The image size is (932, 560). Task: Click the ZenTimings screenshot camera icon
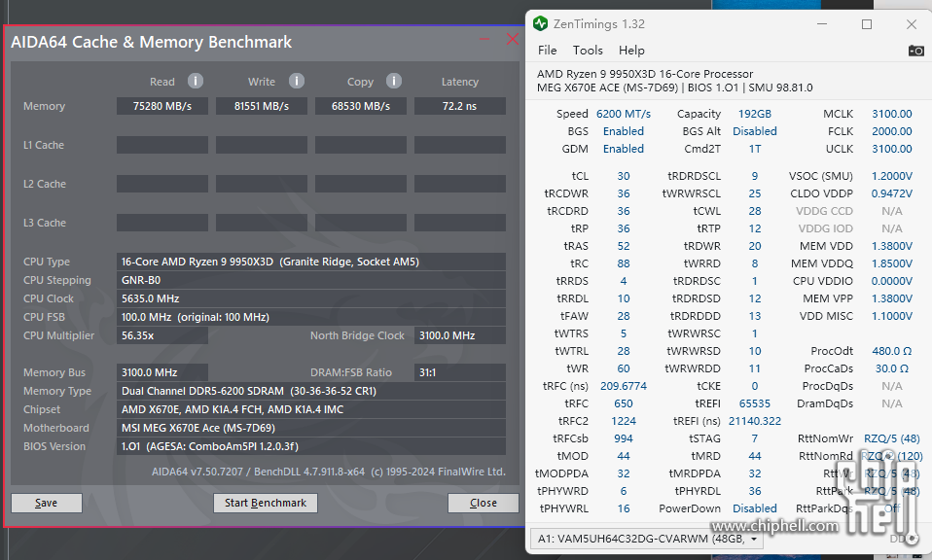[916, 51]
